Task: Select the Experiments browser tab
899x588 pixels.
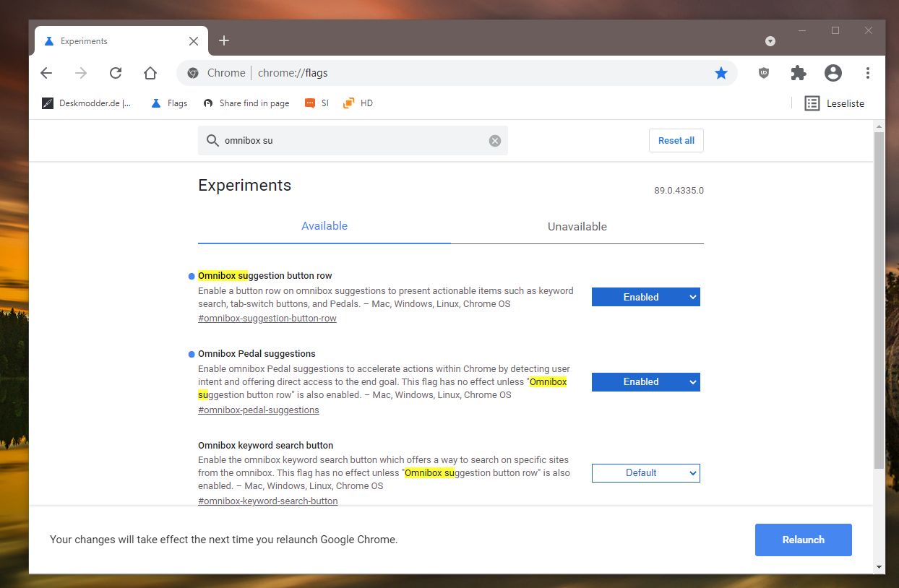Action: click(x=121, y=41)
